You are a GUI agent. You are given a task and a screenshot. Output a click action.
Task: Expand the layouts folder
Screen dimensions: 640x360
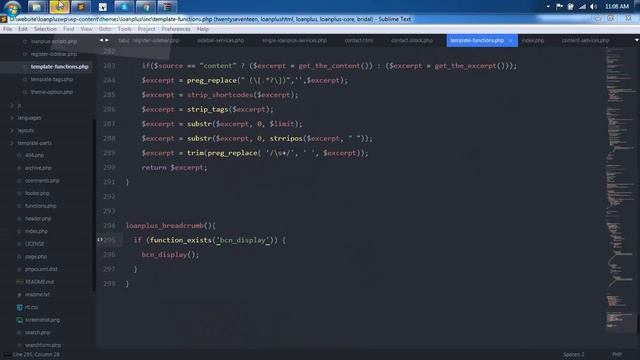12,131
